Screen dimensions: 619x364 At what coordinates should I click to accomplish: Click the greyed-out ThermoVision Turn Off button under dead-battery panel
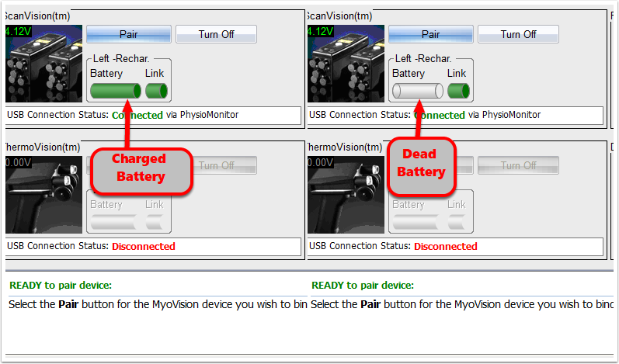[x=518, y=165]
